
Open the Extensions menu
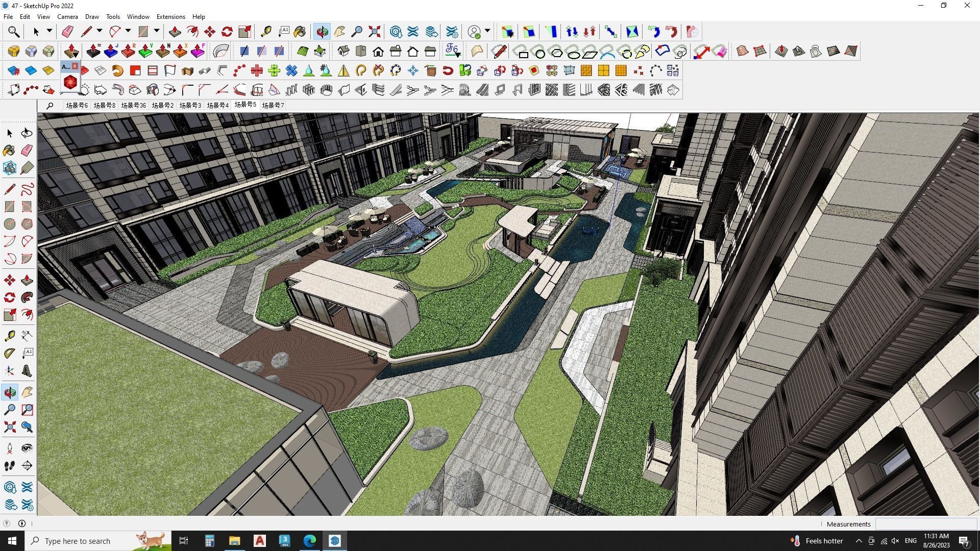[x=170, y=17]
